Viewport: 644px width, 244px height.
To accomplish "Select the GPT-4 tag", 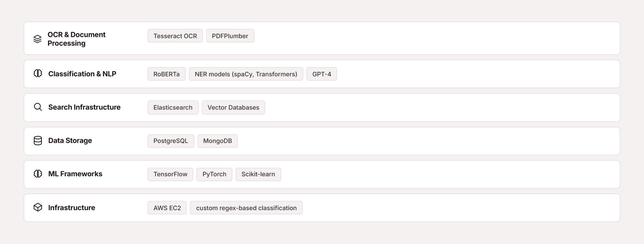I will coord(322,74).
